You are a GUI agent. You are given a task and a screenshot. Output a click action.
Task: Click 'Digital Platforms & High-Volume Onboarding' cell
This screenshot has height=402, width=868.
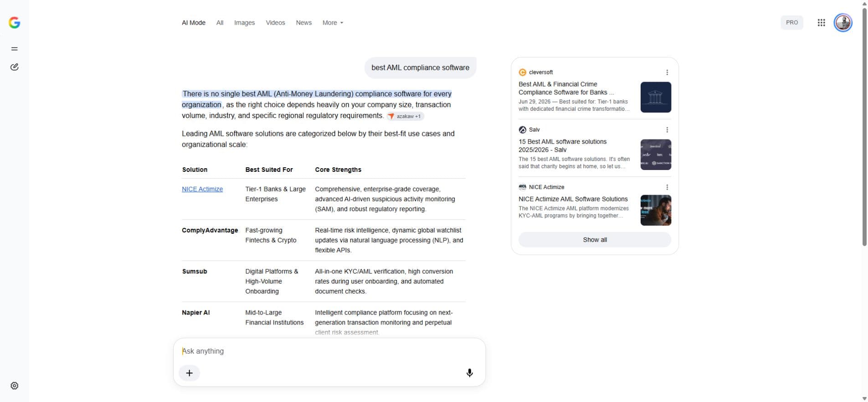point(272,281)
